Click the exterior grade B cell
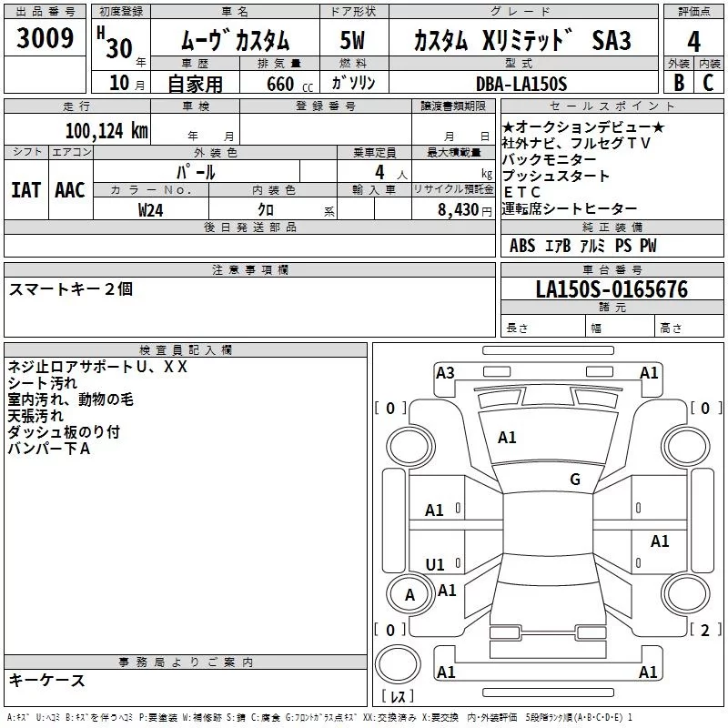This screenshot has height=728, width=728. (678, 83)
